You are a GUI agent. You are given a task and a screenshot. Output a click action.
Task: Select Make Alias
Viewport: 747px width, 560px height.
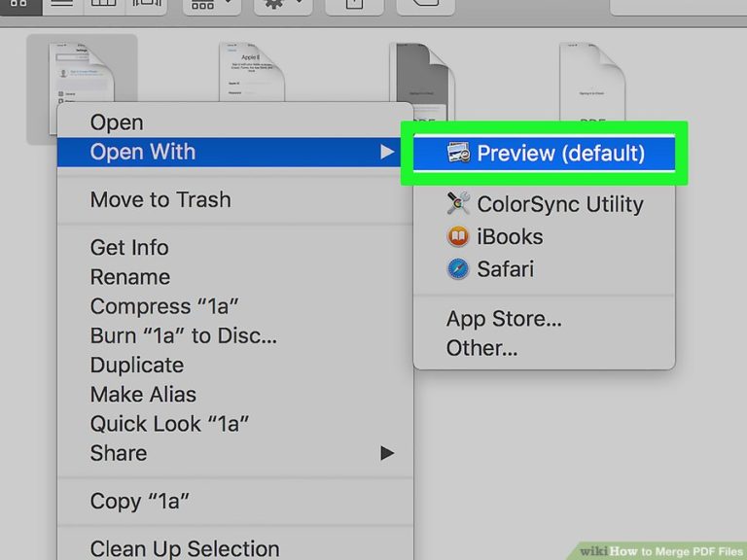click(234, 395)
